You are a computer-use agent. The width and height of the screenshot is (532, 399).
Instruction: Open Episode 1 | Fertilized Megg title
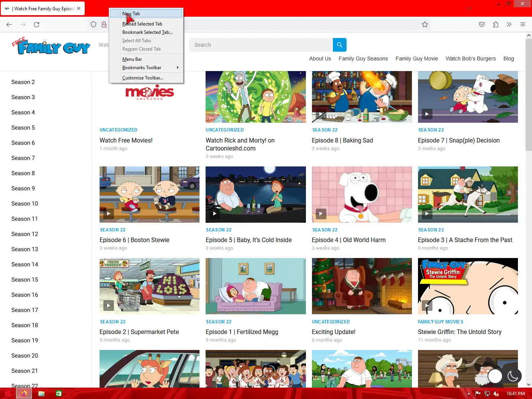click(242, 332)
